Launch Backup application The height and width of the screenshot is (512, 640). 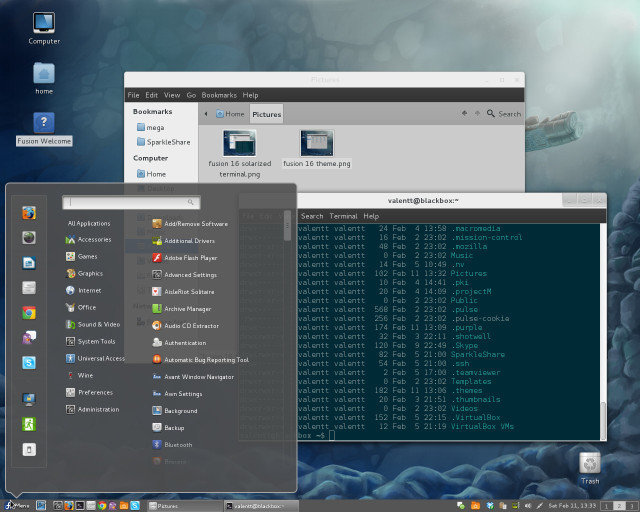pyautogui.click(x=168, y=428)
